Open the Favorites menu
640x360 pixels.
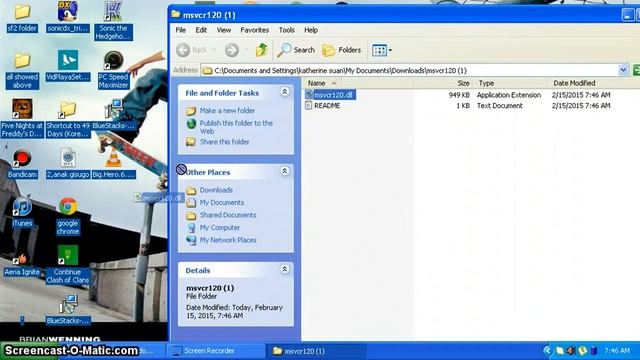(254, 30)
